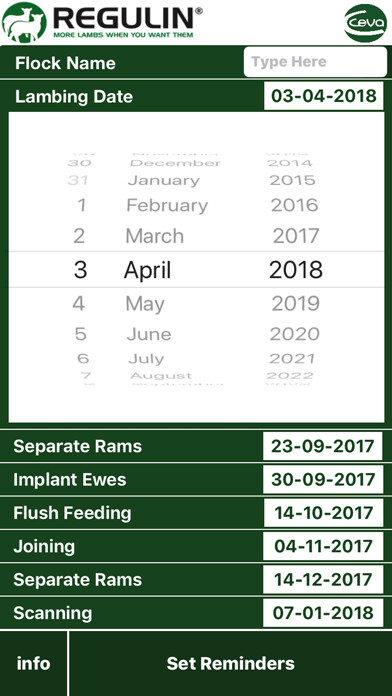The height and width of the screenshot is (696, 392).
Task: Choose day 2 in the day picker
Action: 79,236
